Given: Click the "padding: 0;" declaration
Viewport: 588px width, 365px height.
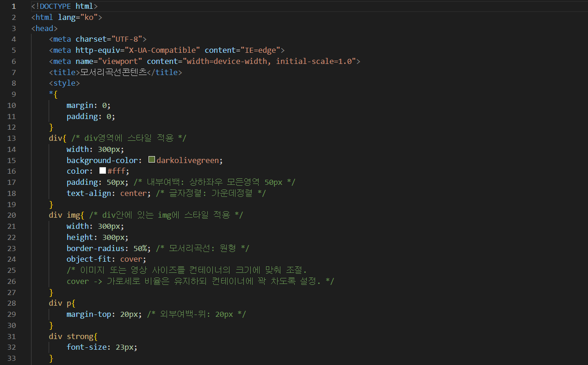Looking at the screenshot, I should [x=91, y=116].
